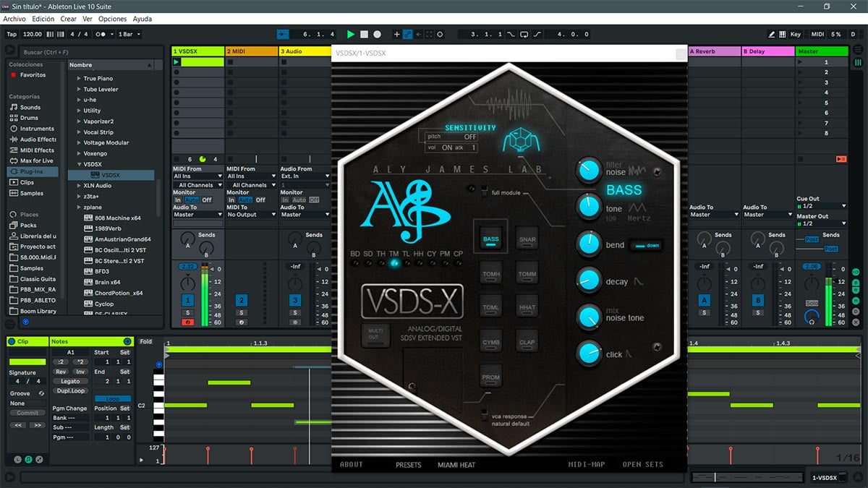Enable the MIDI Arrangement Overdub plus icon

pyautogui.click(x=396, y=34)
